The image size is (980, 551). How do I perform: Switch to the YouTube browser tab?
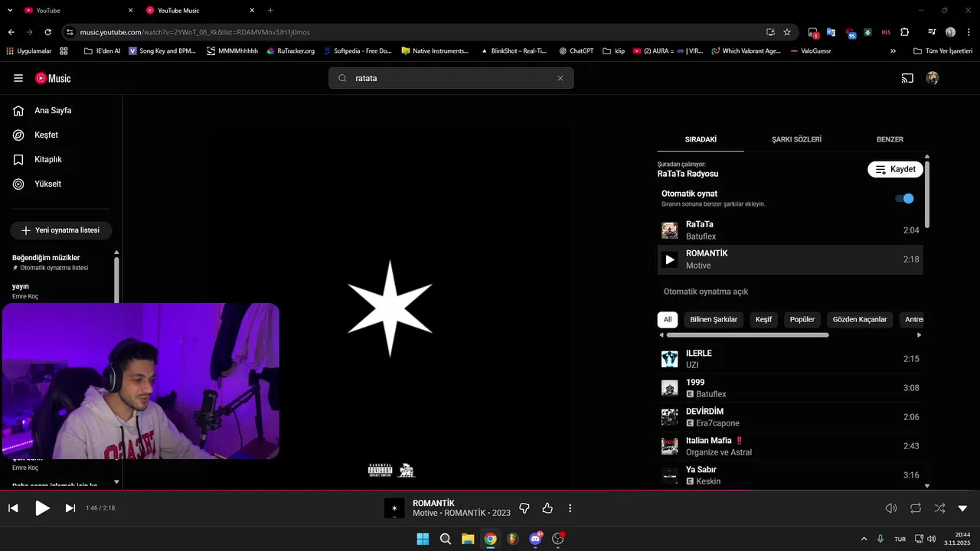(x=77, y=10)
